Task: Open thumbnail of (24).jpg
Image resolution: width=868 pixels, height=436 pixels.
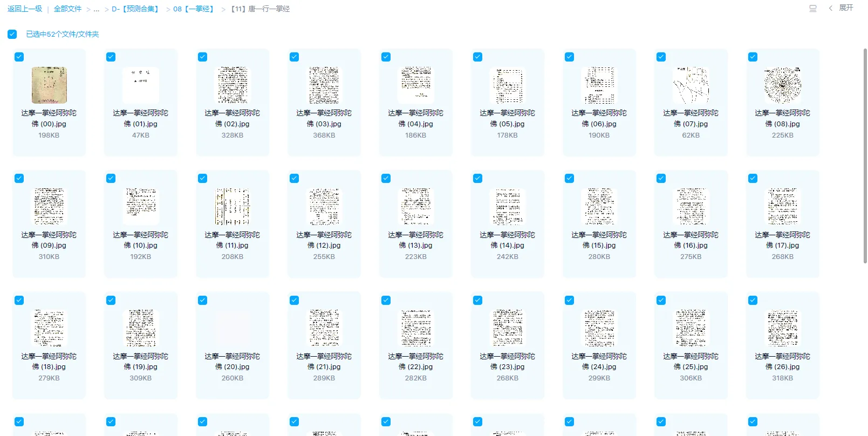Action: (599, 328)
